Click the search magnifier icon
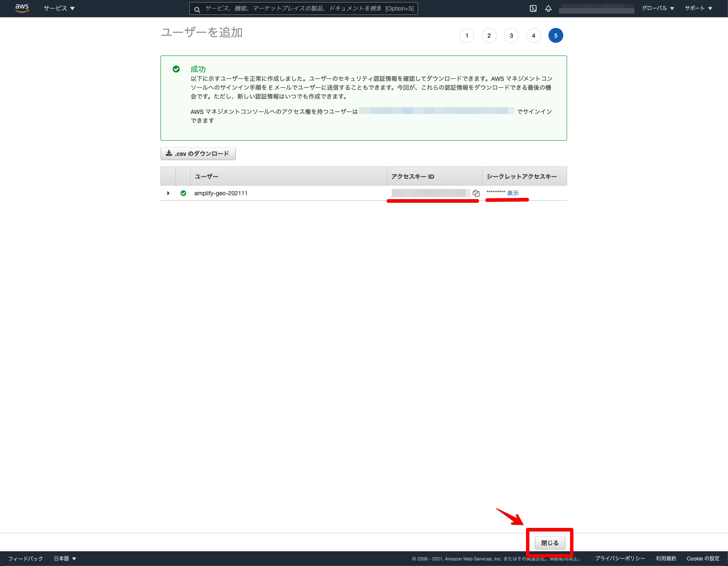The width and height of the screenshot is (728, 566). pos(197,9)
